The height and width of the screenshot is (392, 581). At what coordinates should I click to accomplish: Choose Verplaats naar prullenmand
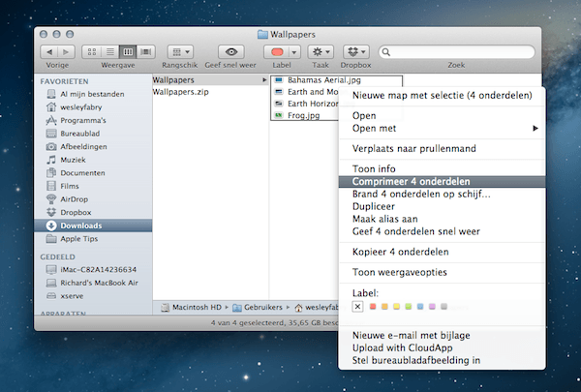443,149
